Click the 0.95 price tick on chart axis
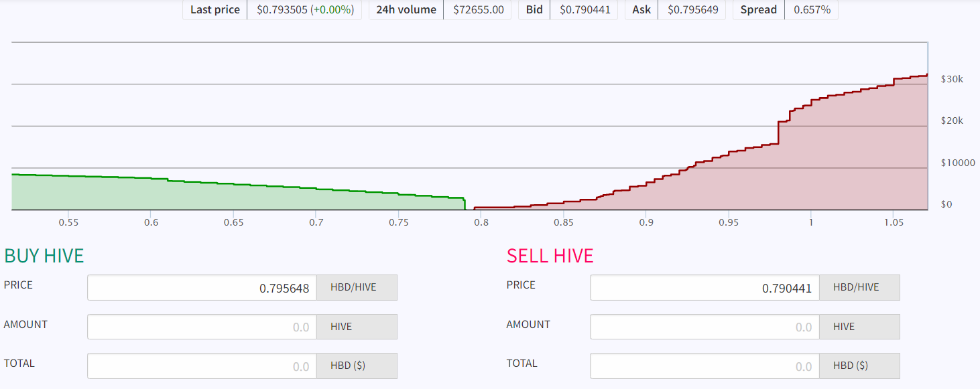This screenshot has width=980, height=389. (x=728, y=222)
